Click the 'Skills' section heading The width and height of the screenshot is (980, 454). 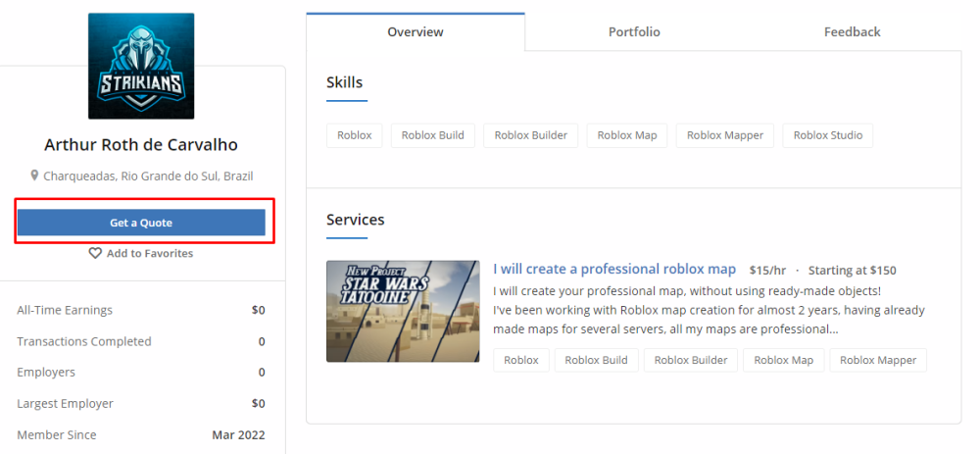tap(344, 82)
